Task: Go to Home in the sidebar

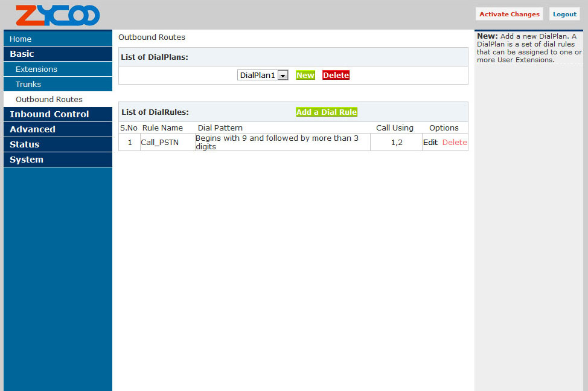Action: 21,39
